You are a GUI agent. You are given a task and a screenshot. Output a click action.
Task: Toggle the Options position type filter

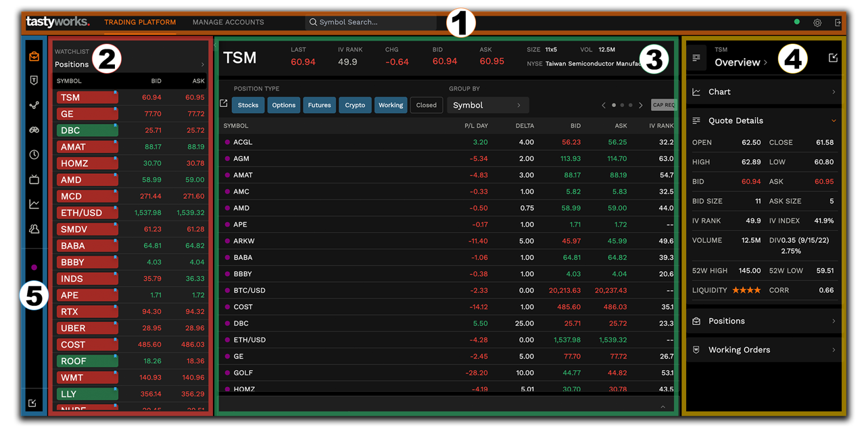pos(283,105)
